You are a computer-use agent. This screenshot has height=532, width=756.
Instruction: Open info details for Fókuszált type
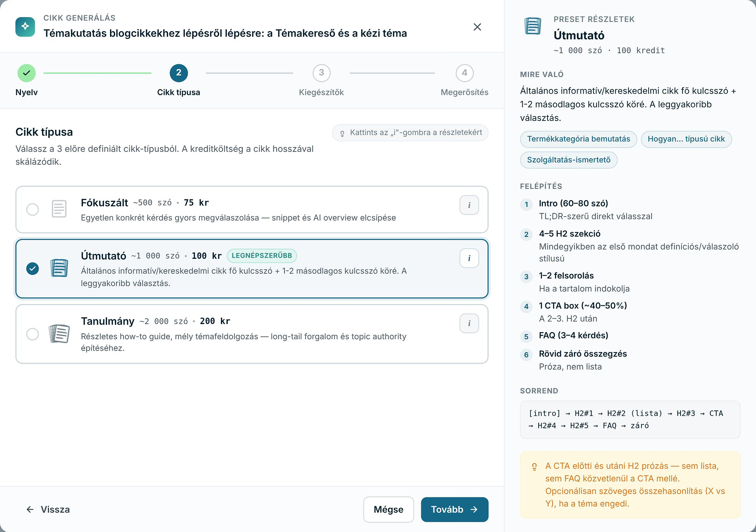(x=469, y=205)
